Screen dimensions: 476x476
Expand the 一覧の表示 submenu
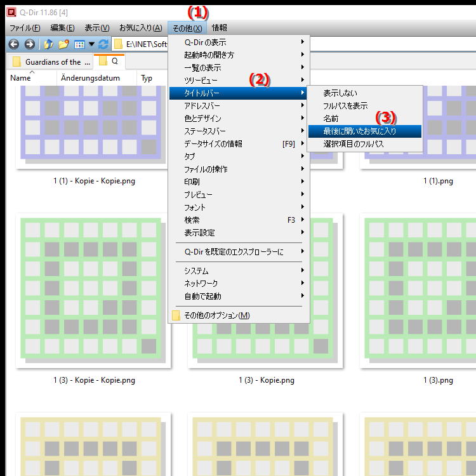pos(238,68)
